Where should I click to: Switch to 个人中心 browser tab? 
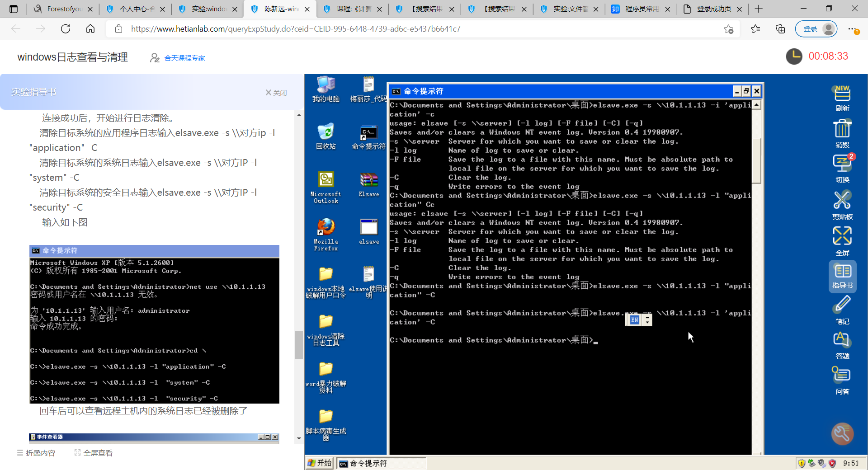coord(135,9)
